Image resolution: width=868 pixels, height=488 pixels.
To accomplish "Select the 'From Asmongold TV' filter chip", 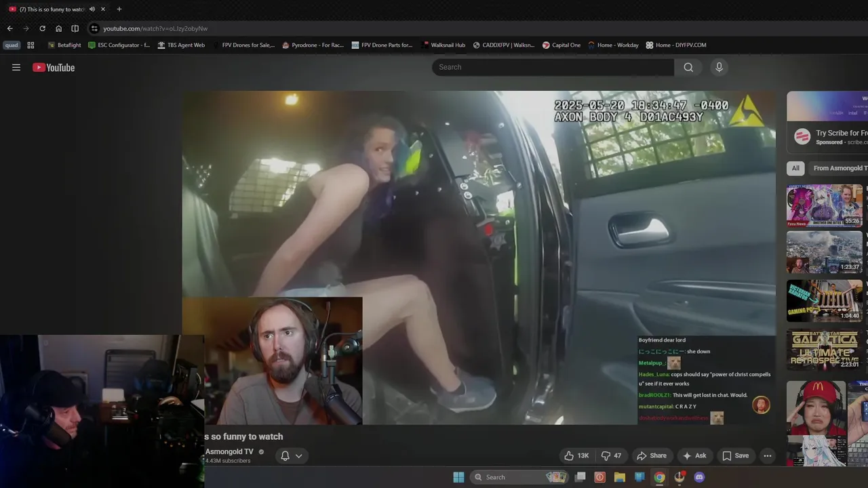I will (839, 168).
